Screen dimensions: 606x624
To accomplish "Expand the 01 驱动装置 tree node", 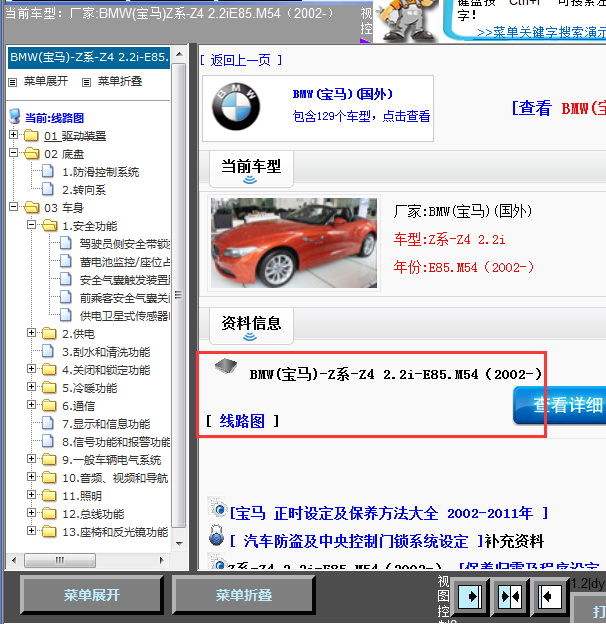I will tap(14, 135).
